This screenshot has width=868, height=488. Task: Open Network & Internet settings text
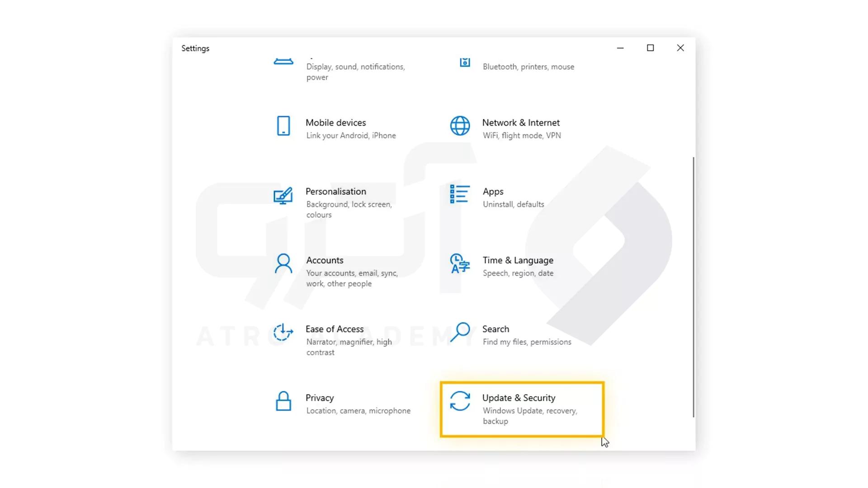point(521,123)
